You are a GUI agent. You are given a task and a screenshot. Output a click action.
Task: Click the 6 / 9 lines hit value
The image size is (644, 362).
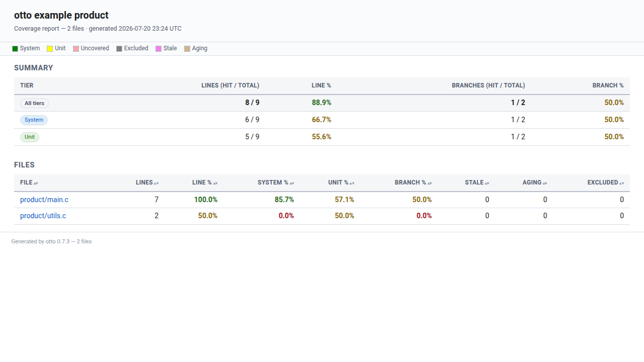click(x=253, y=120)
